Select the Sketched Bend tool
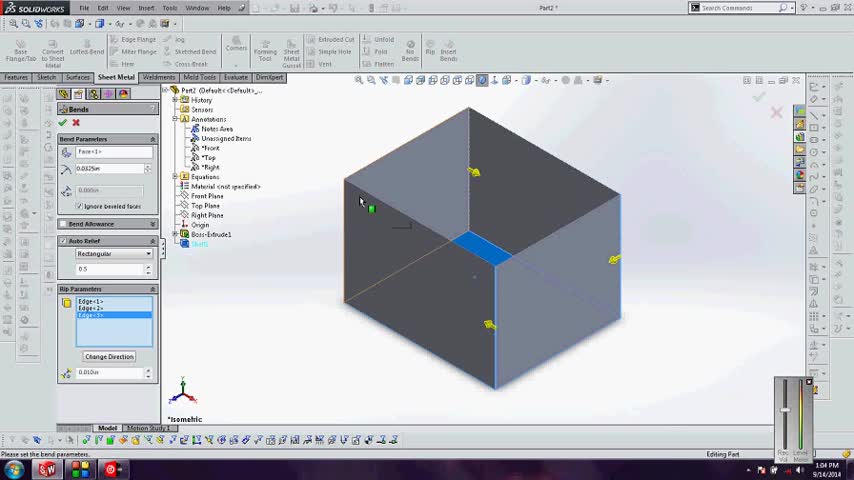This screenshot has width=854, height=480. (190, 52)
